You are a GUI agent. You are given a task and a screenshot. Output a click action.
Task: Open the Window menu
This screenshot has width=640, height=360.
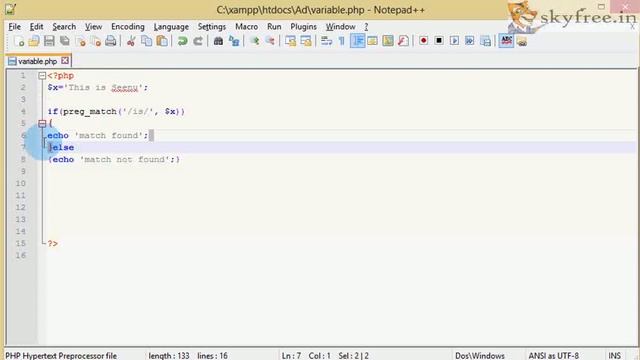340,27
